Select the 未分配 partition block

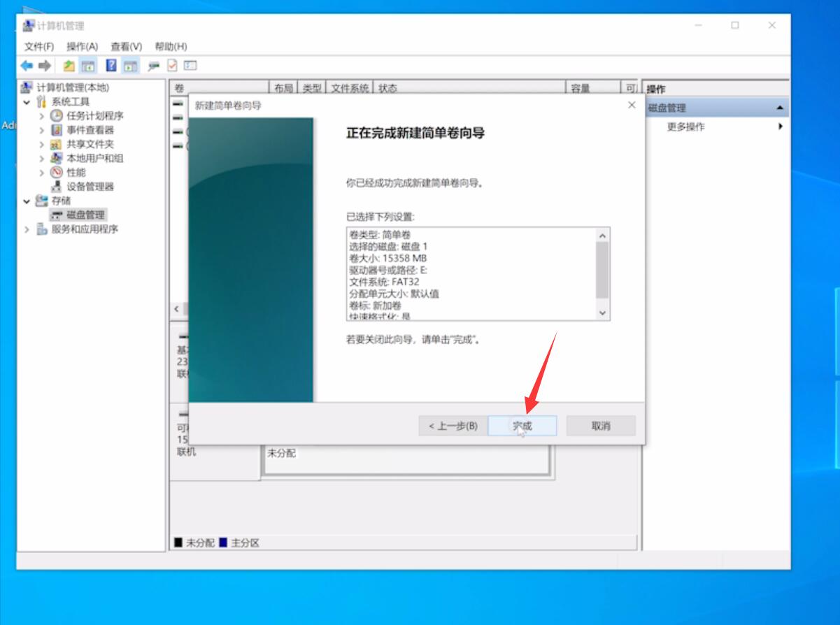click(406, 459)
